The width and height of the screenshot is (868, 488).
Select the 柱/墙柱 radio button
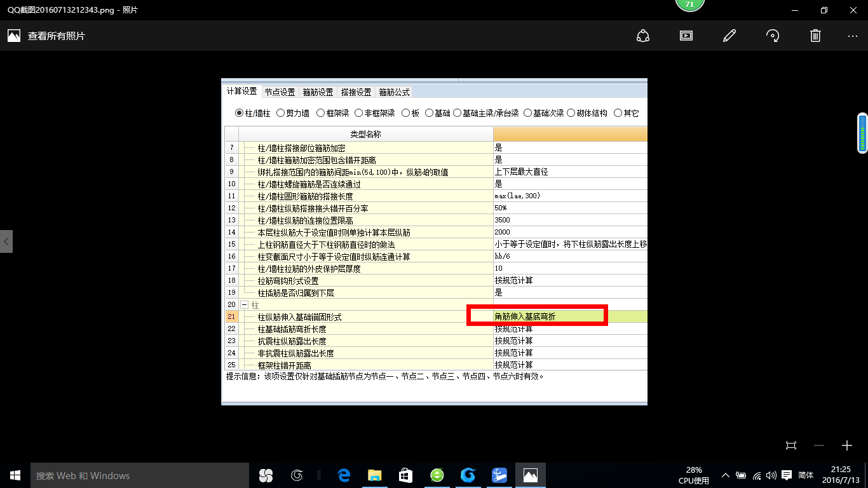tap(239, 113)
